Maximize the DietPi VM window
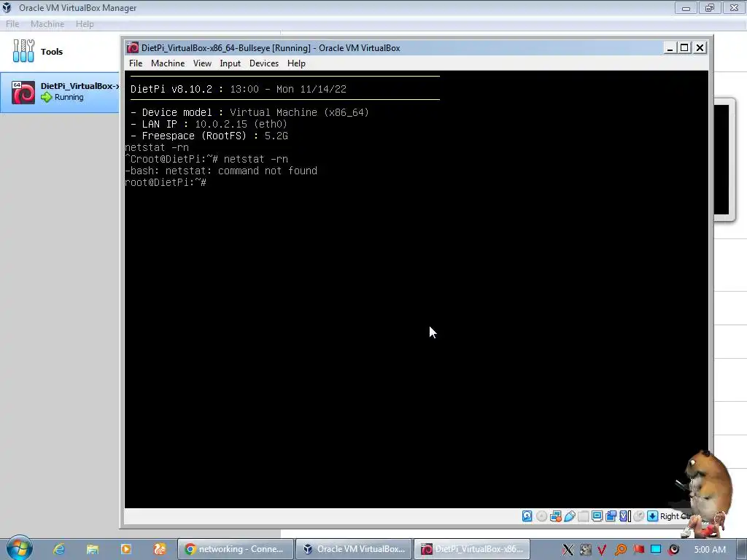This screenshot has width=747, height=560. 684,47
